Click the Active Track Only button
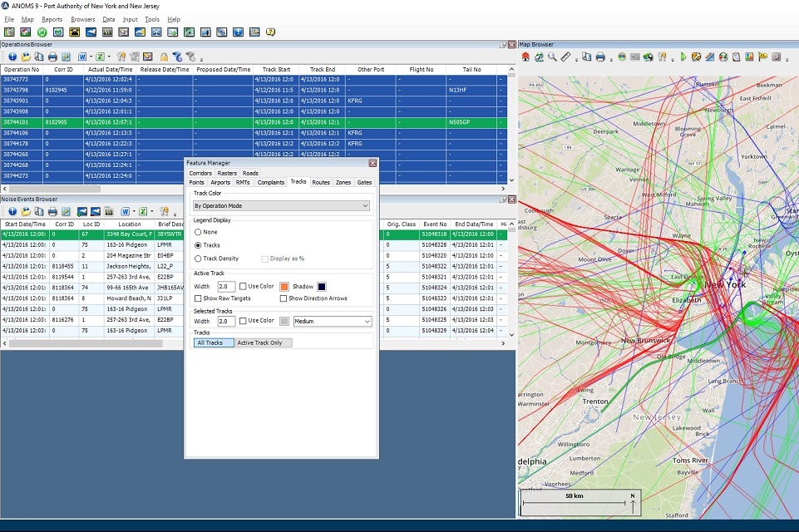799x532 pixels. pyautogui.click(x=264, y=343)
